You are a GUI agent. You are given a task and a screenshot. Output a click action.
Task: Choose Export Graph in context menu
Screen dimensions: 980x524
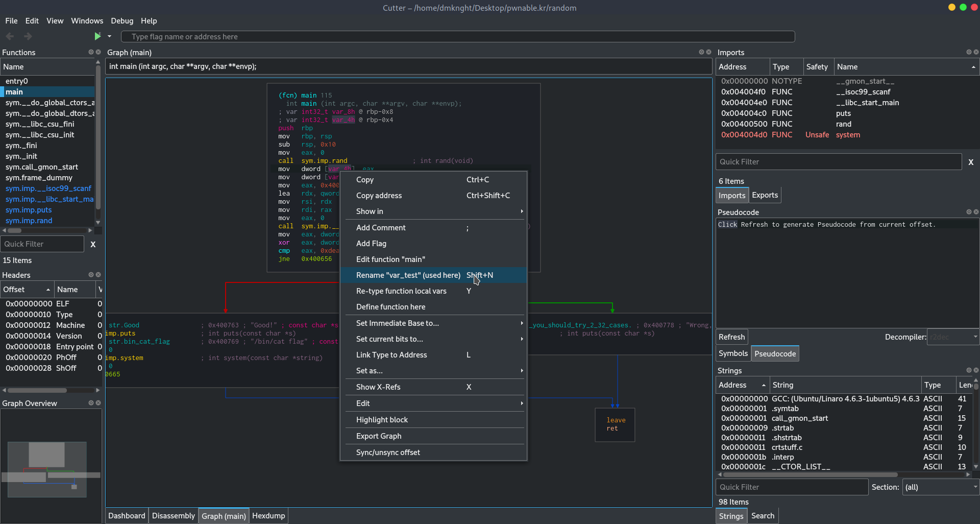pos(433,436)
